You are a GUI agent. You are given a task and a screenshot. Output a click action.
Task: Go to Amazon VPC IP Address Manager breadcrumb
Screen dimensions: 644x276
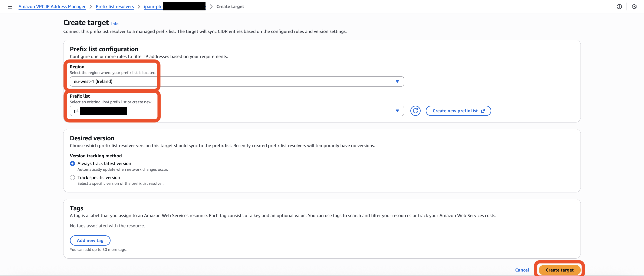pos(52,7)
